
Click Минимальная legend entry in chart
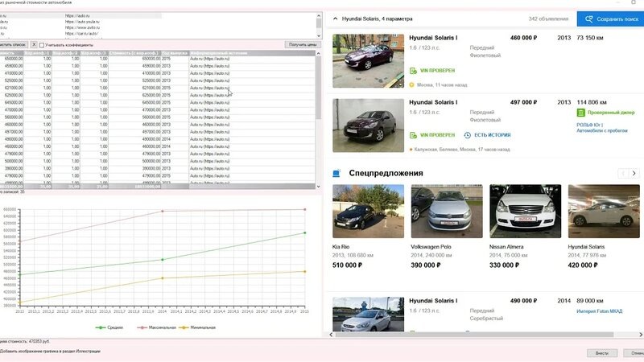point(197,327)
